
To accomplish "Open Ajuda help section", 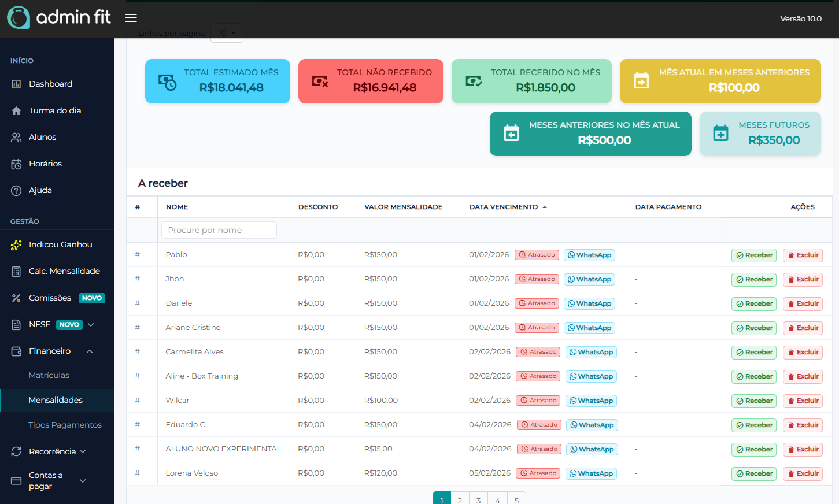I will coord(40,190).
